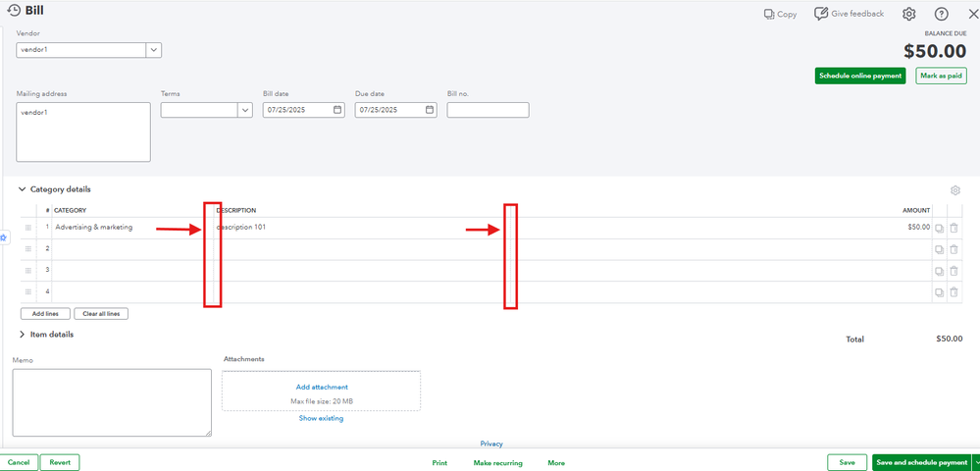Click the Copy icon in header
The height and width of the screenshot is (471, 980).
[x=769, y=14]
